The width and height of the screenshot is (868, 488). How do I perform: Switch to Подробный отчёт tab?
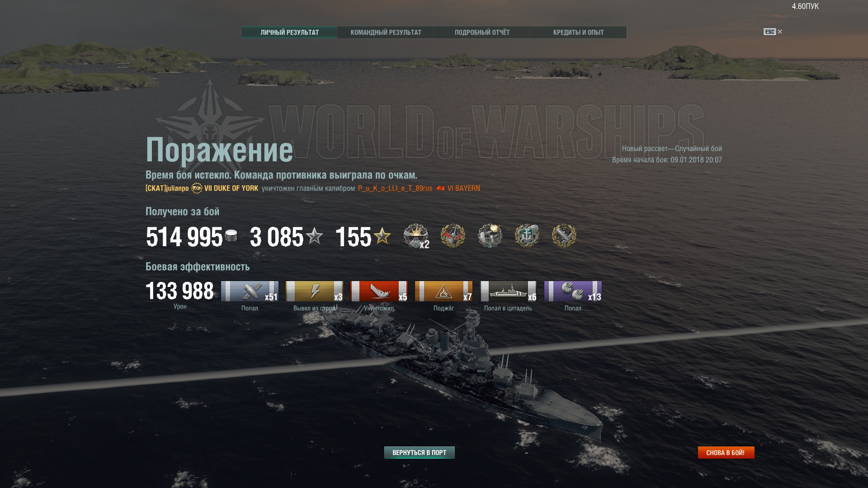[x=482, y=32]
